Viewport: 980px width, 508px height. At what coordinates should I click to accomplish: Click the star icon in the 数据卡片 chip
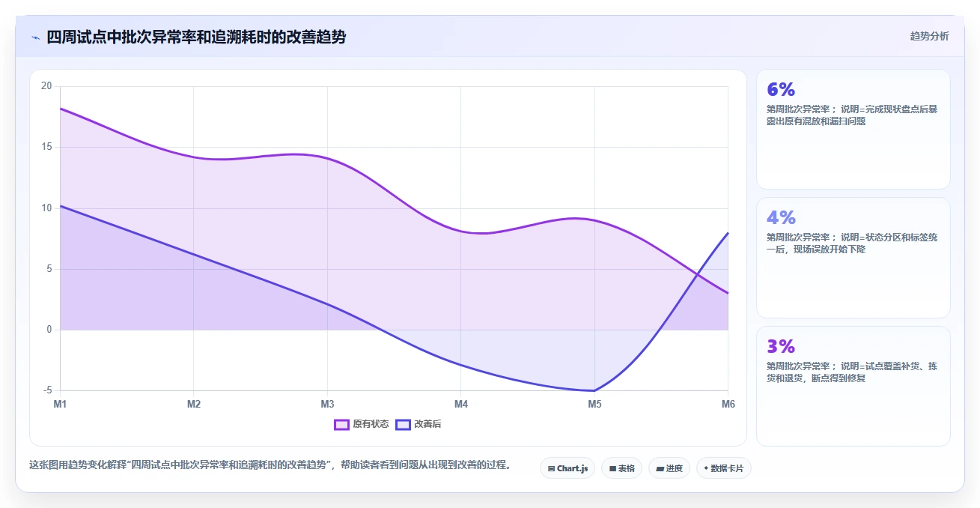705,468
